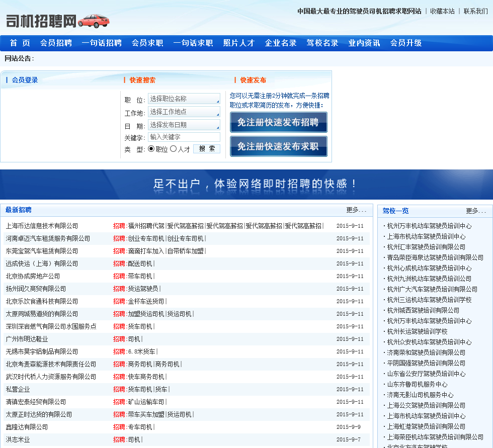Click the 收藏本站 link

tap(442, 11)
